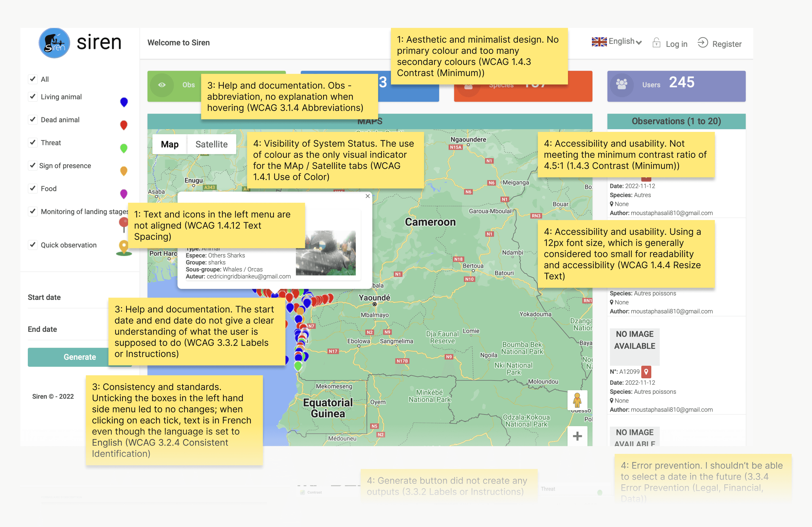
Task: Click the padlock icon beside Log in
Action: (x=656, y=43)
